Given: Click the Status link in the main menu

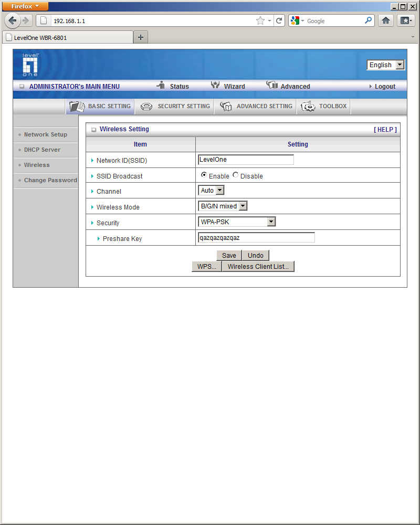Looking at the screenshot, I should [x=180, y=87].
